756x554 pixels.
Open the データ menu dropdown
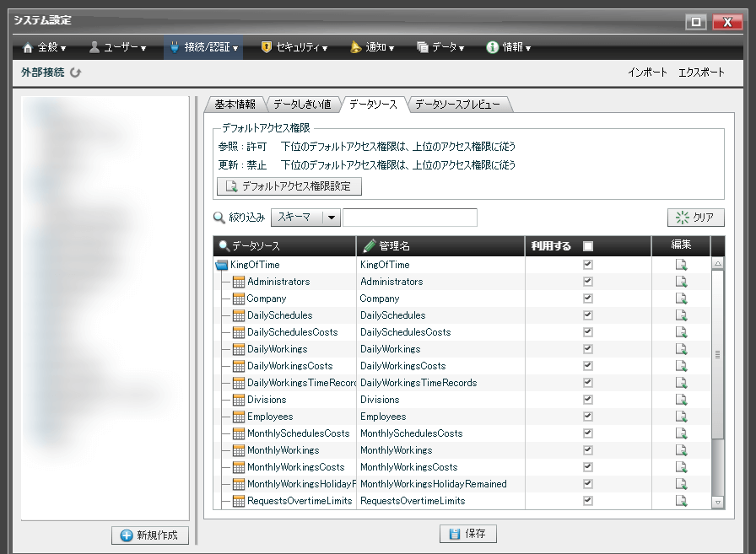click(440, 47)
